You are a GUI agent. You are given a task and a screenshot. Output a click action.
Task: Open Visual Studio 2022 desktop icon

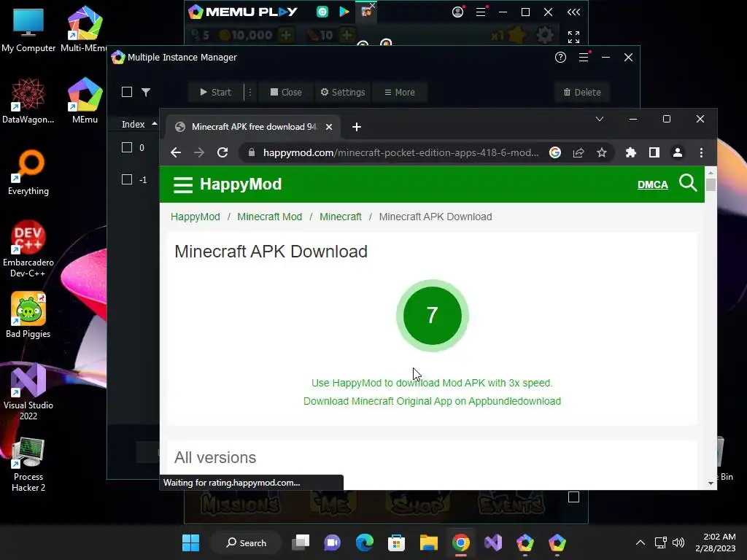(x=28, y=392)
